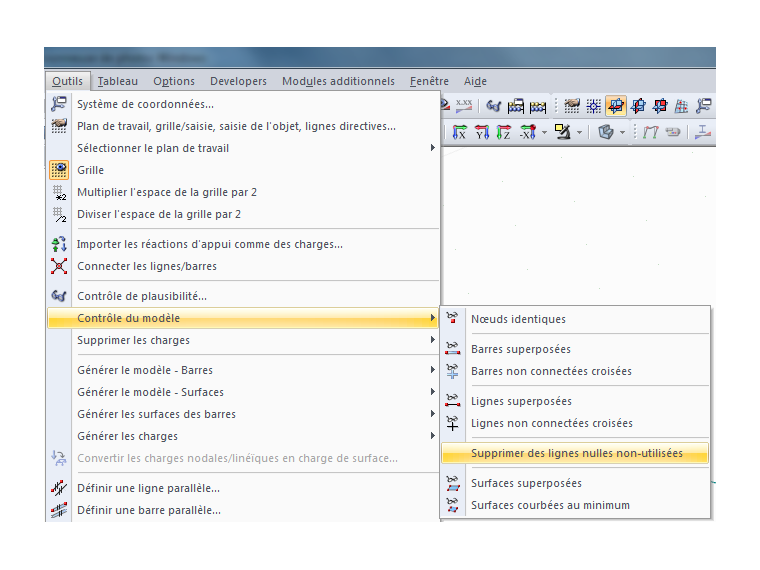
Task: Choose Système de coordonnées... entry
Action: (x=243, y=104)
